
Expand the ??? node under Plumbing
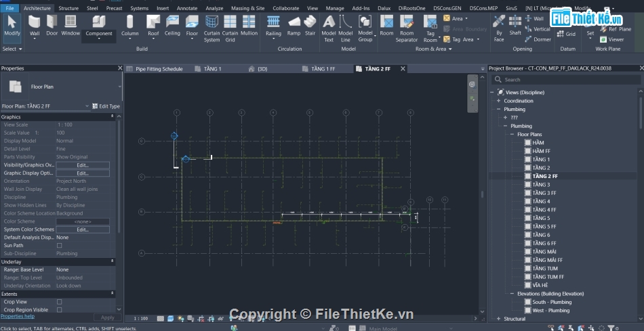point(505,118)
